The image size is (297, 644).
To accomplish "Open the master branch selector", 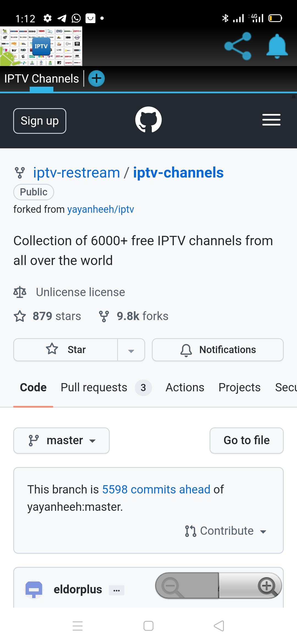I will pos(61,440).
